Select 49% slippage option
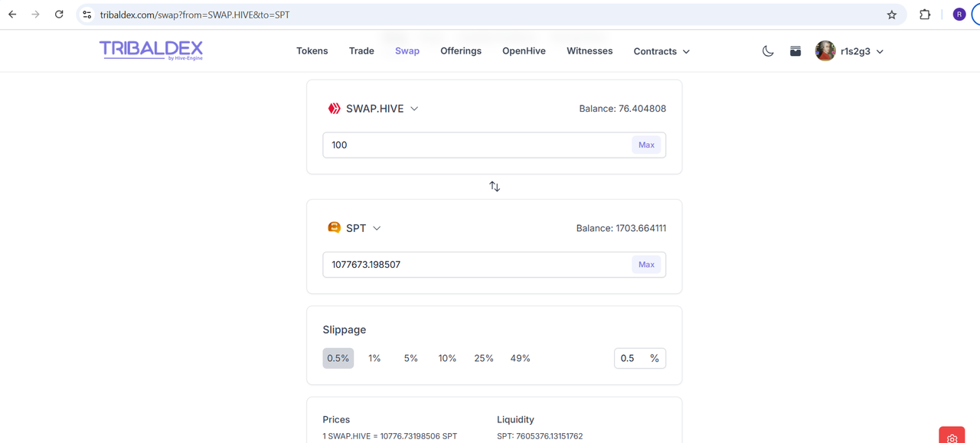This screenshot has width=980, height=443. 521,358
